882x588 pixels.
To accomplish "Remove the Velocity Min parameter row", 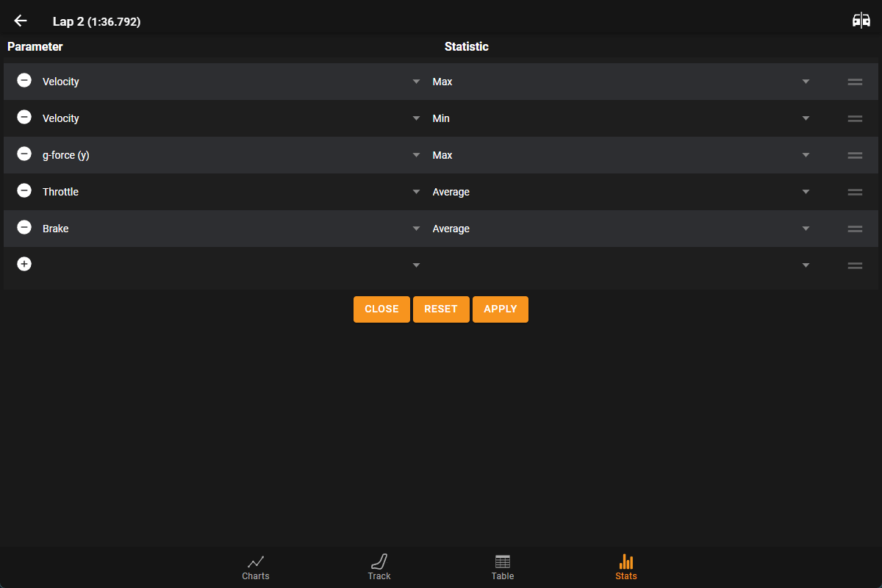I will (24, 118).
